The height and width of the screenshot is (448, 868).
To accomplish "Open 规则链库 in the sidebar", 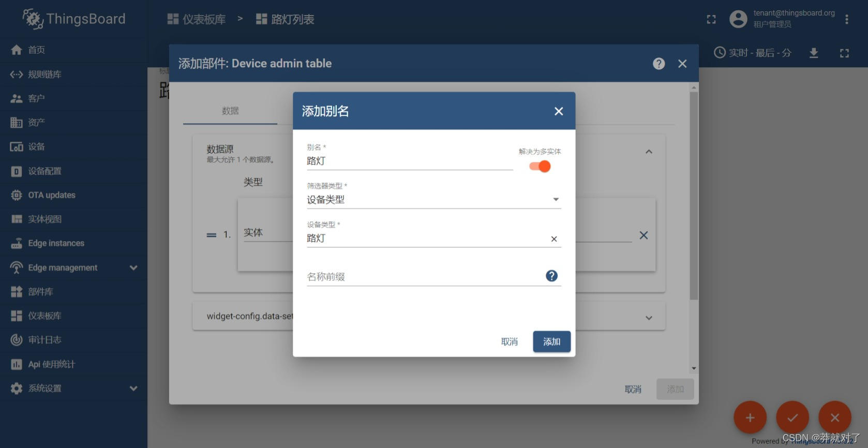I will (x=44, y=74).
